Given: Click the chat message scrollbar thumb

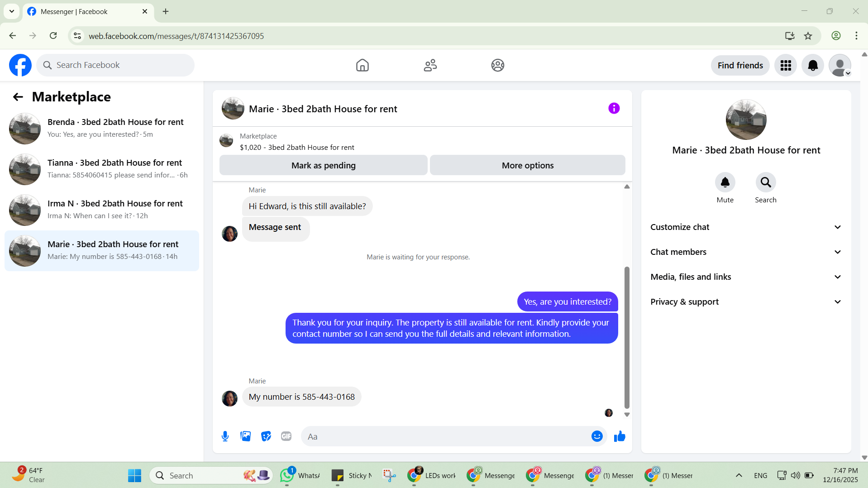Looking at the screenshot, I should click(x=627, y=337).
